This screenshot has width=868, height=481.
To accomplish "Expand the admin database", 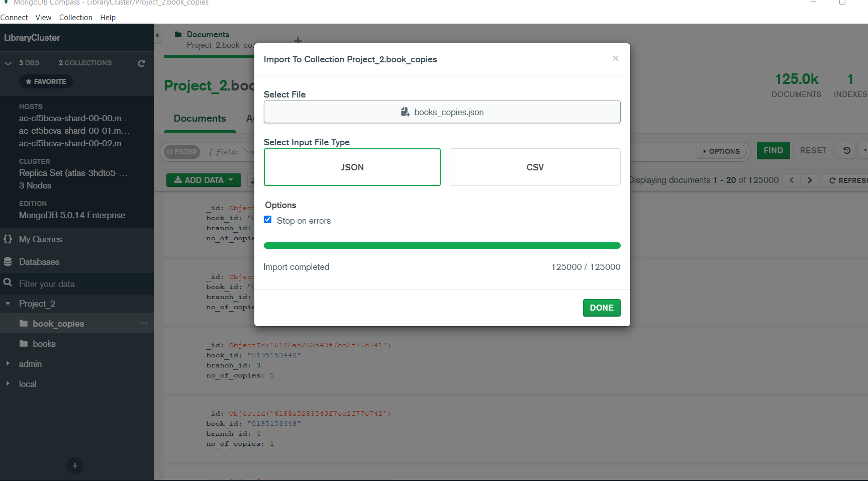I will (8, 363).
